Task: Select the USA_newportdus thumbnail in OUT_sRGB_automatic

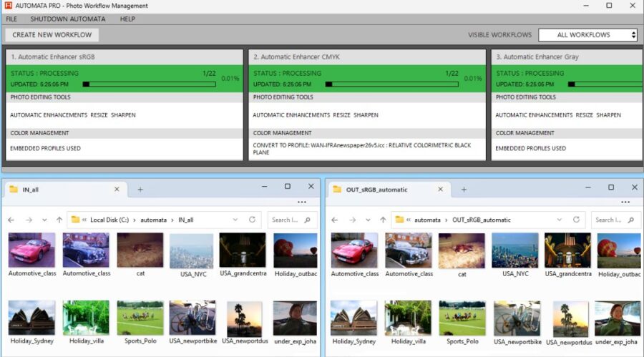Action: click(570, 318)
